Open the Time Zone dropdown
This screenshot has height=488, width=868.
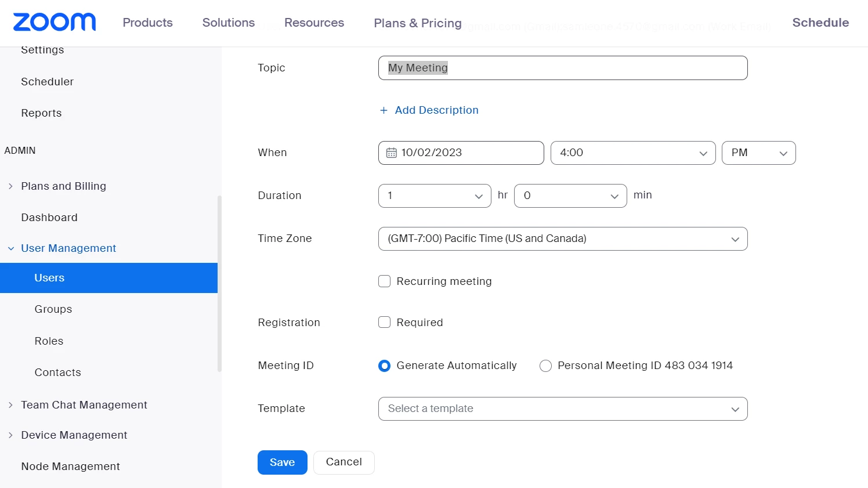(x=562, y=238)
